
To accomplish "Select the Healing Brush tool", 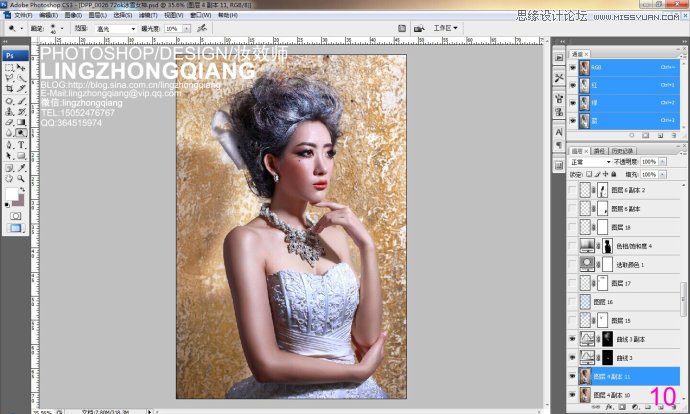I will tap(9, 101).
